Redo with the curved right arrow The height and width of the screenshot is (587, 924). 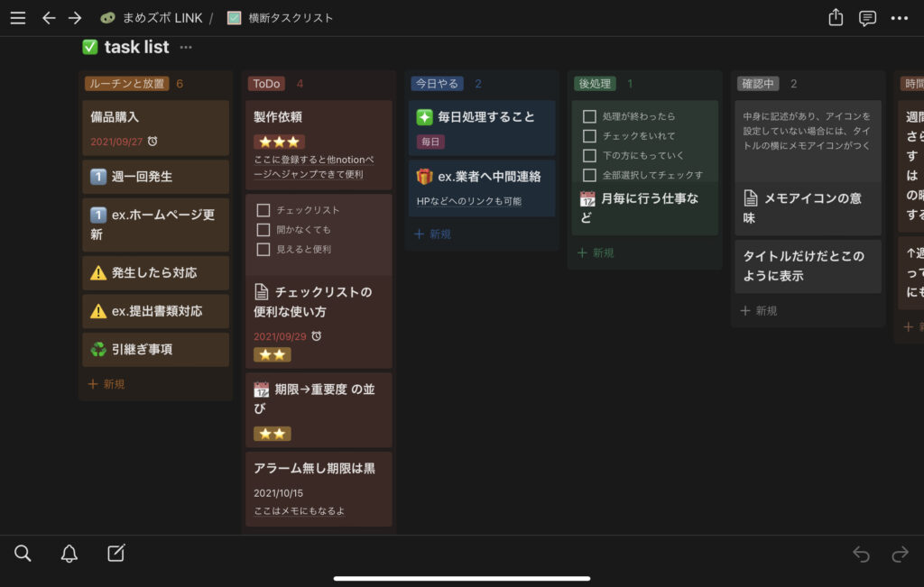coord(900,554)
